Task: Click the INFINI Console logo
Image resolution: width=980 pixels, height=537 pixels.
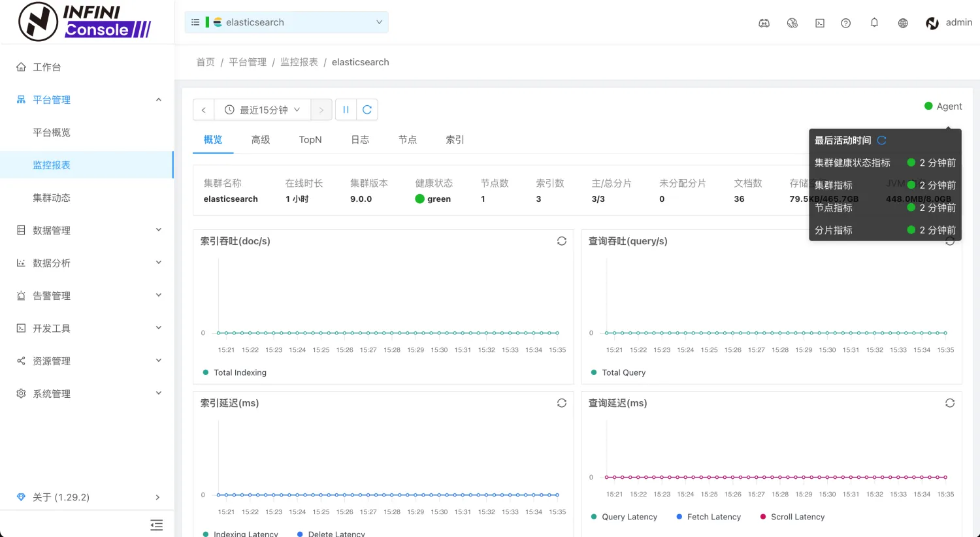Action: click(x=85, y=22)
